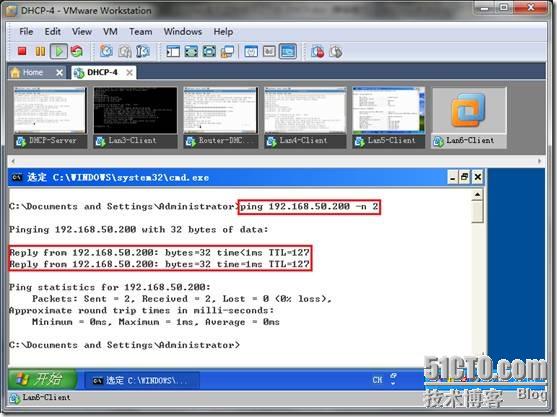Click the language bar options icon

[393, 379]
